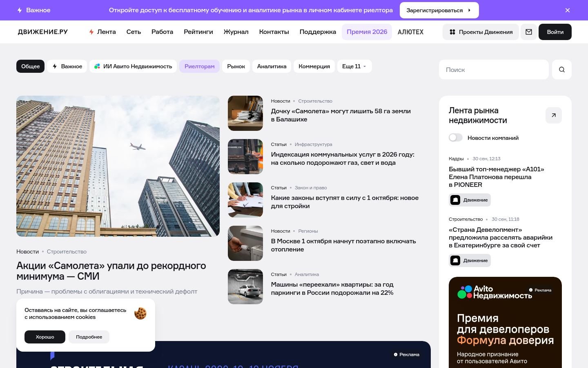The width and height of the screenshot is (588, 368).
Task: Open the ДВИЖЕНИЕ.РУ logo home link
Action: tap(43, 32)
